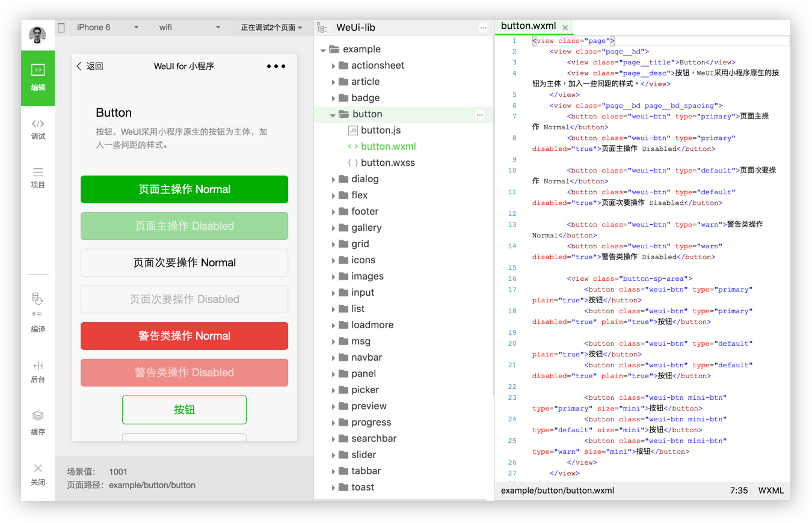This screenshot has height=523, width=812.
Task: Tap the 页面次要操作 Disabled button
Action: coord(184,299)
